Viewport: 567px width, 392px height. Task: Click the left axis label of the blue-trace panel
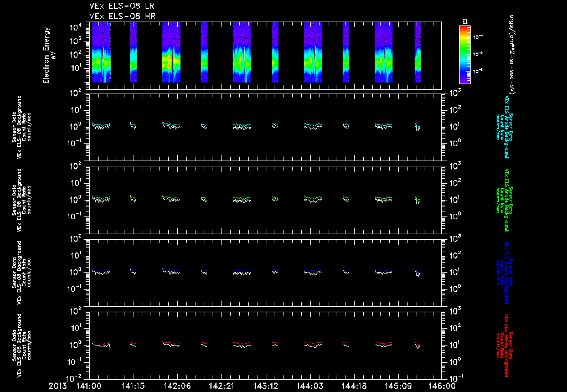click(22, 272)
